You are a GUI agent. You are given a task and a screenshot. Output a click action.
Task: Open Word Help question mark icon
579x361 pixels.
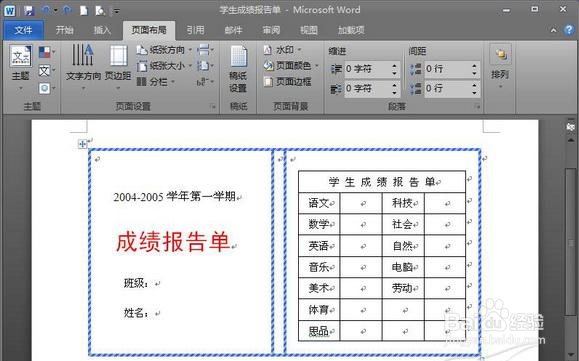pos(569,30)
